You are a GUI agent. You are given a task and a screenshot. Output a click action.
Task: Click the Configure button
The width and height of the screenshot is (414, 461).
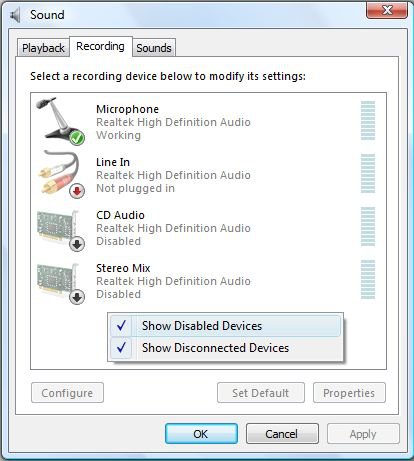pyautogui.click(x=67, y=393)
